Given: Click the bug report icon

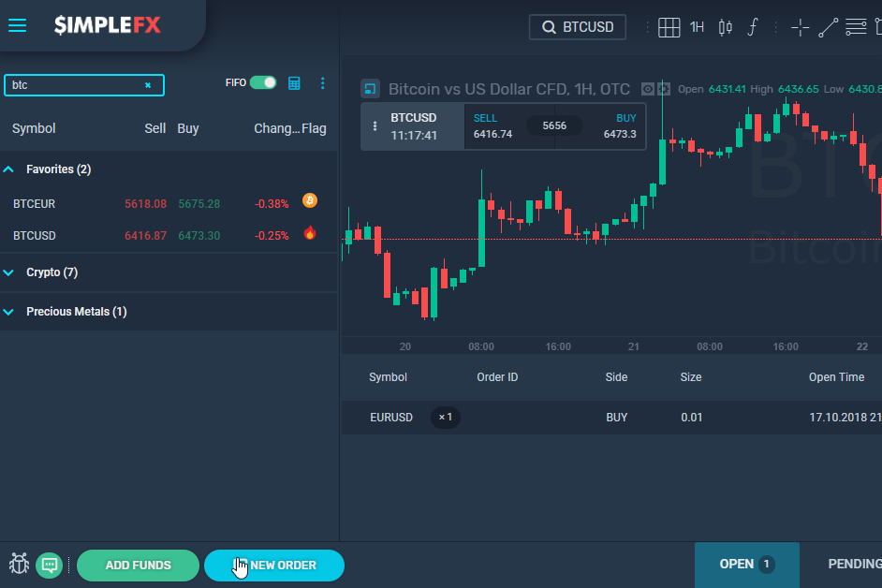Looking at the screenshot, I should point(20,565).
